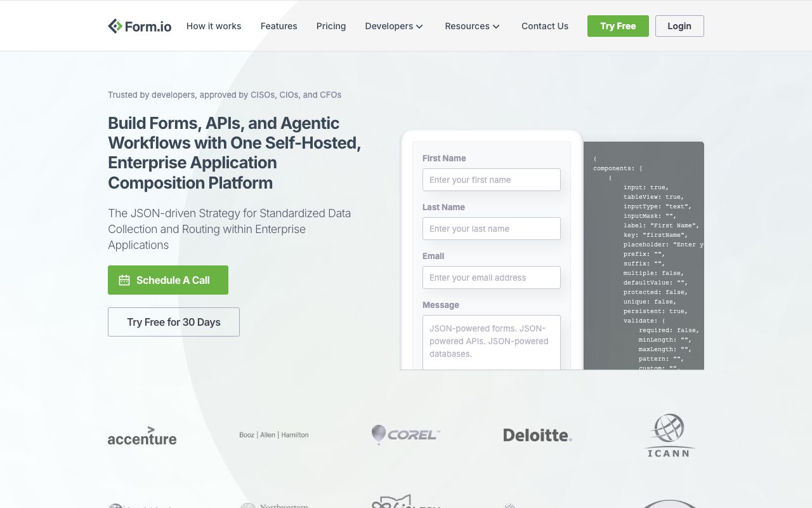Focus the Last Name input field
Viewport: 812px width, 508px height.
492,229
